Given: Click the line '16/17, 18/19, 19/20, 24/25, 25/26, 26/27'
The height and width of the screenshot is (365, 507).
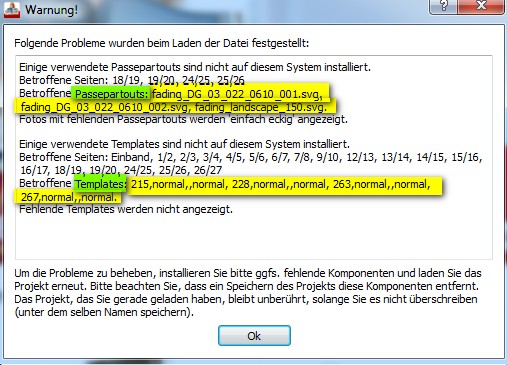Looking at the screenshot, I should [121, 170].
